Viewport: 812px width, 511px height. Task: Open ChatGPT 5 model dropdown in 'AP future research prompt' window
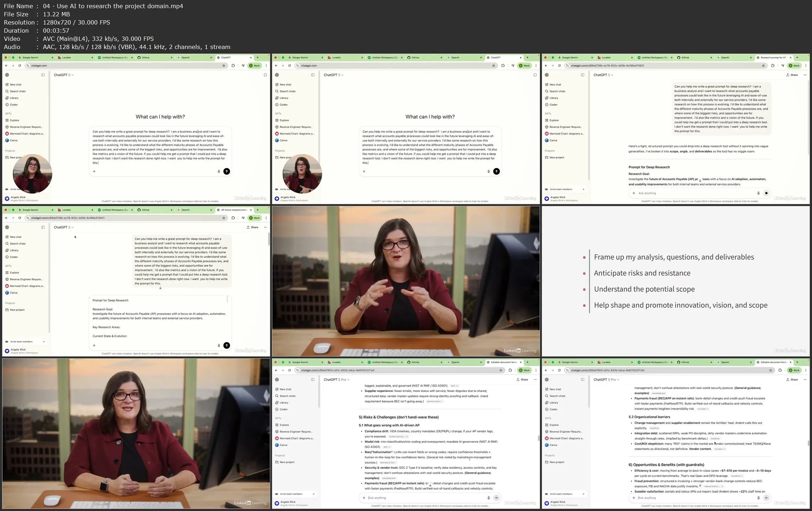pos(64,227)
